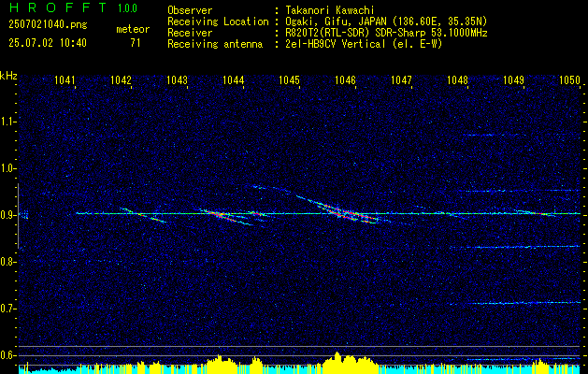
Task: Click the Receiver label
Action: click(190, 33)
